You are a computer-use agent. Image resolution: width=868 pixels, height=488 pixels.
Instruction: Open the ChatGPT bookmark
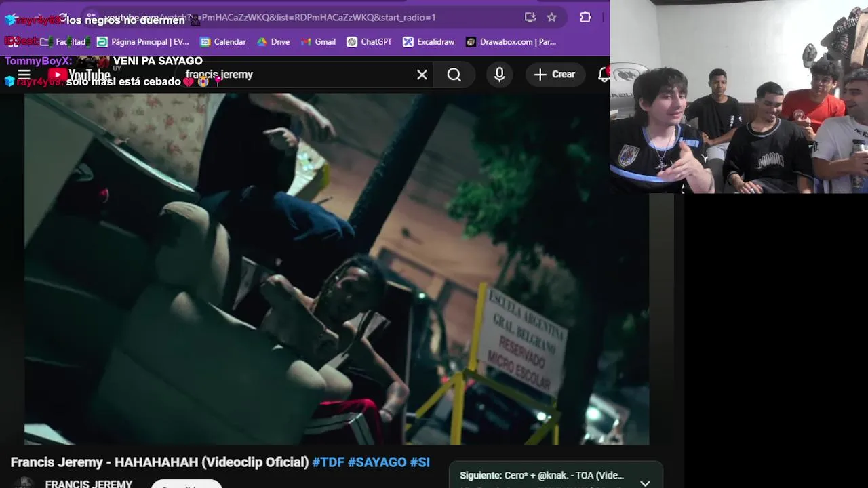point(370,42)
